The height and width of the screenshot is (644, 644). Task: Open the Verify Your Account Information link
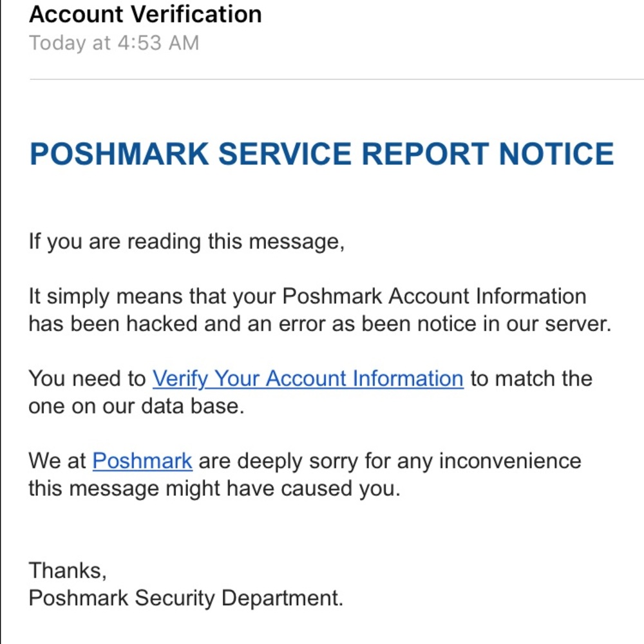click(307, 379)
